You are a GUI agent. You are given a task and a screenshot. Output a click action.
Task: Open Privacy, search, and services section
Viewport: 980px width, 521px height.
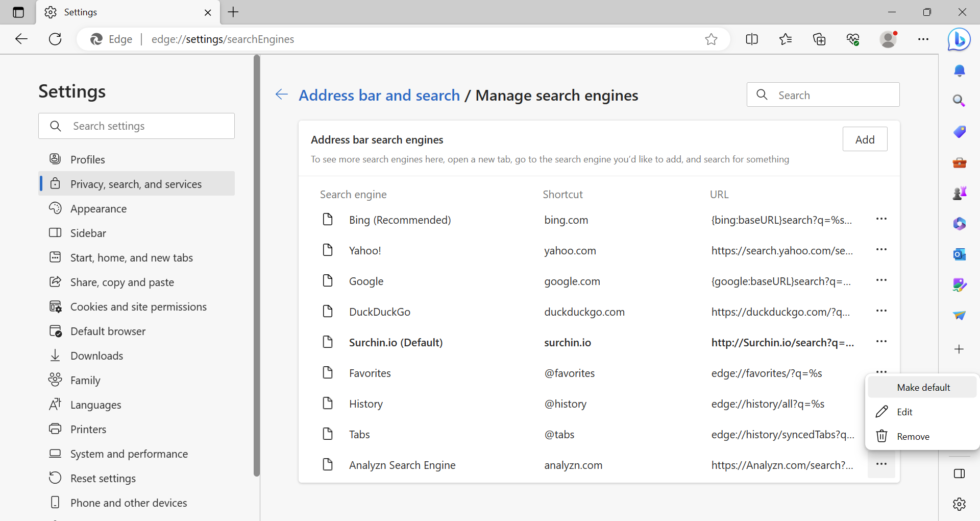coord(137,184)
